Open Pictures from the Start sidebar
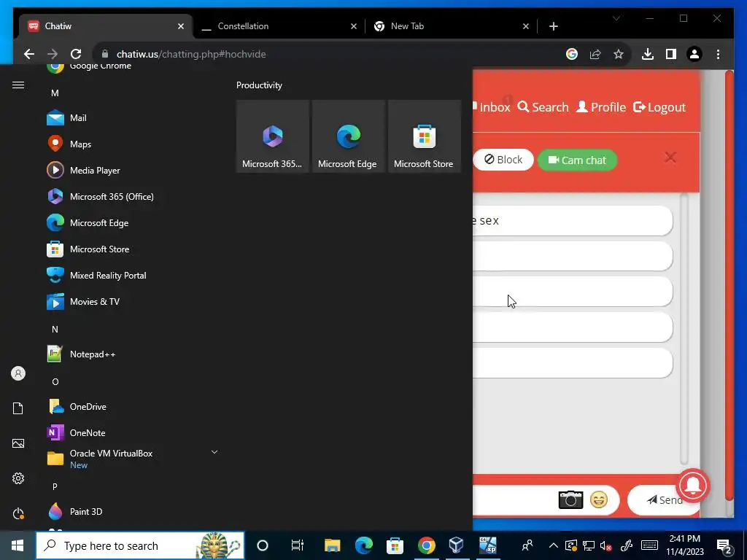The height and width of the screenshot is (560, 747). tap(18, 443)
